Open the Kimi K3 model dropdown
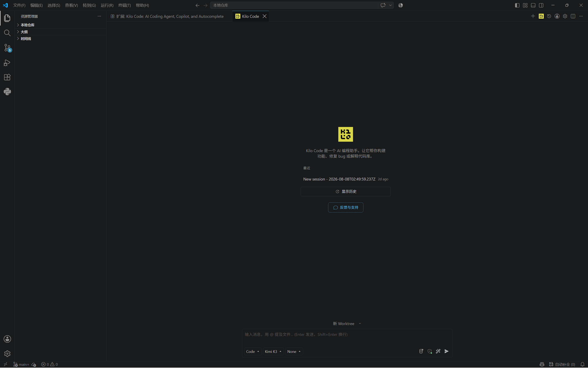This screenshot has height=368, width=588. click(273, 351)
